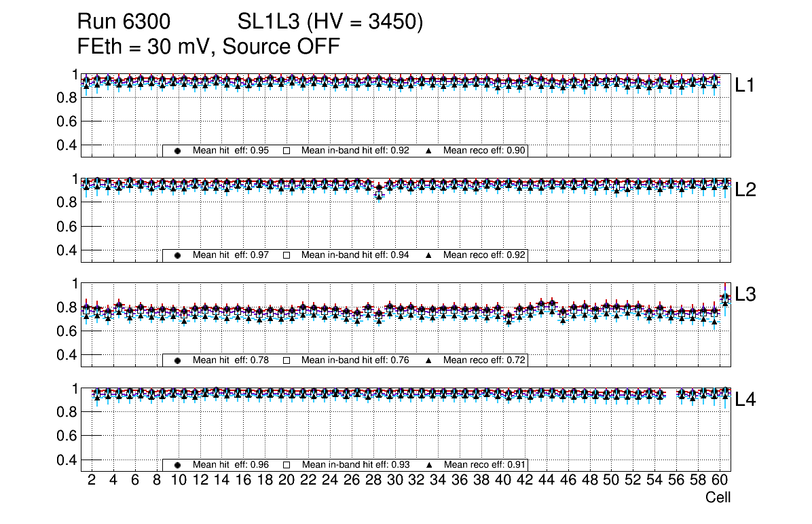This screenshot has width=812, height=524.
Task: Click the open square marker in L3 legend
Action: (x=287, y=360)
